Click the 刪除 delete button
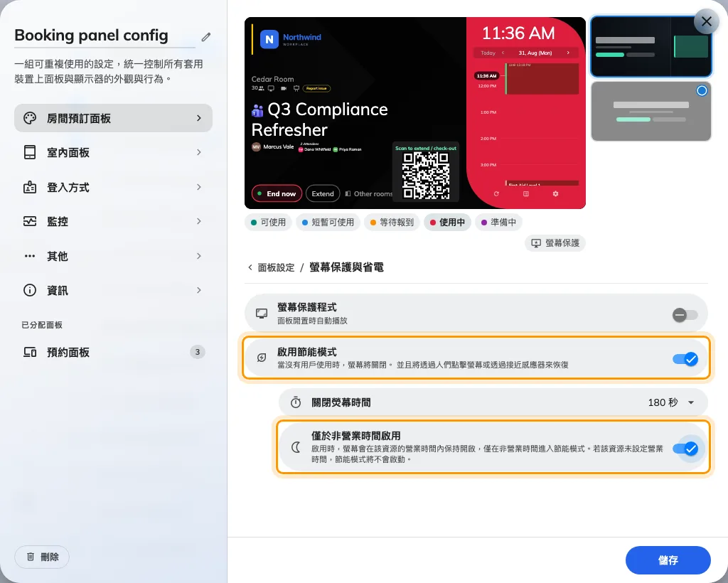 (x=42, y=557)
